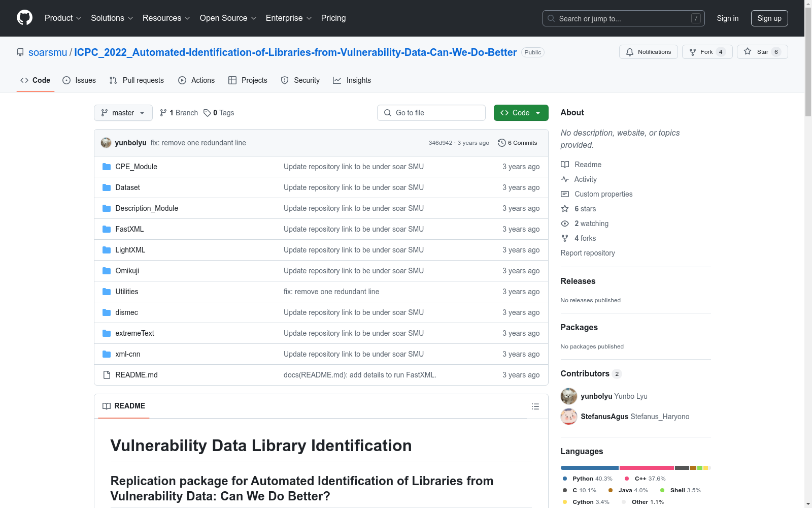Image resolution: width=812 pixels, height=508 pixels.
Task: Select the Code tab
Action: tap(36, 80)
